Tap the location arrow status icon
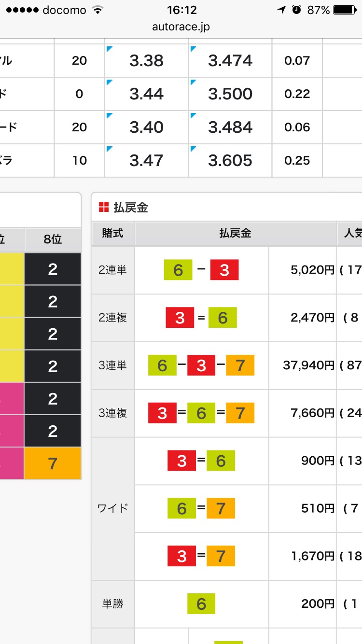Image resolution: width=362 pixels, height=644 pixels. click(x=282, y=10)
